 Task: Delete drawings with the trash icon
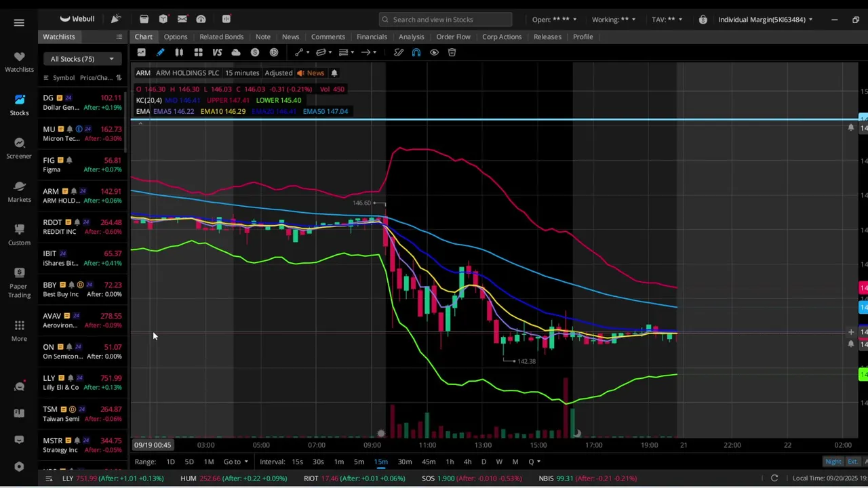point(452,52)
